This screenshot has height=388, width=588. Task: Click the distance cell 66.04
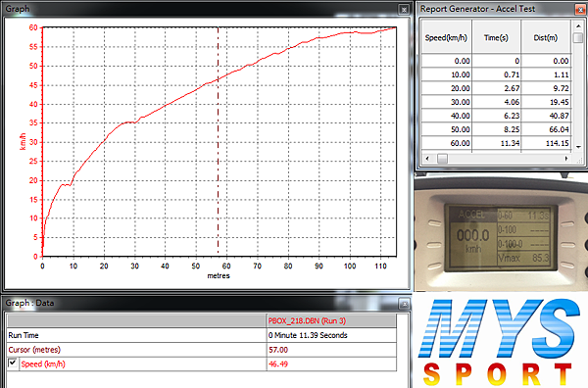pos(546,129)
